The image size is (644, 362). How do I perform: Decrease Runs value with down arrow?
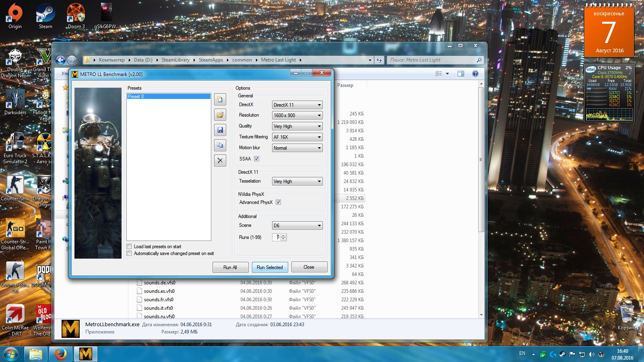(283, 239)
